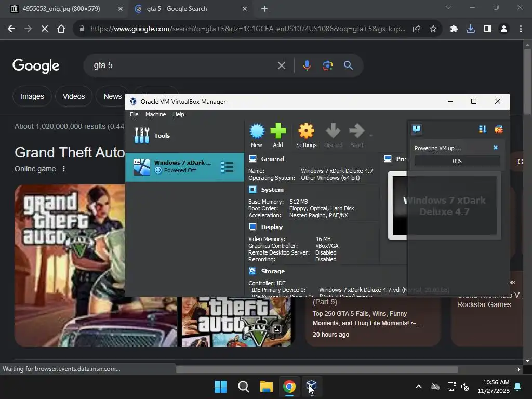Switch to the gta 5 Google Search tab
Image resolution: width=532 pixels, height=399 pixels.
pyautogui.click(x=177, y=9)
